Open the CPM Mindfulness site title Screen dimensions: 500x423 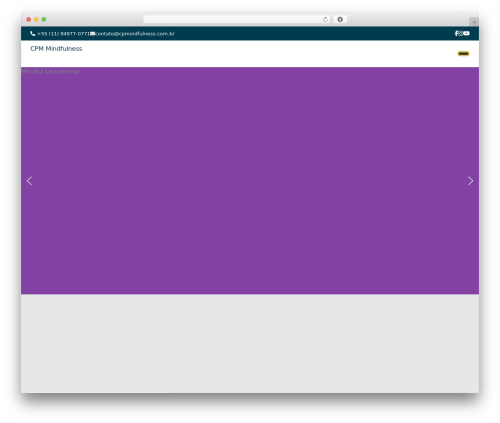point(56,49)
